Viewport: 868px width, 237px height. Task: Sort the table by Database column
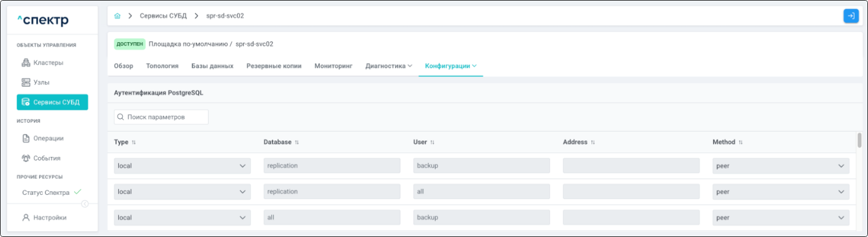[x=297, y=142]
